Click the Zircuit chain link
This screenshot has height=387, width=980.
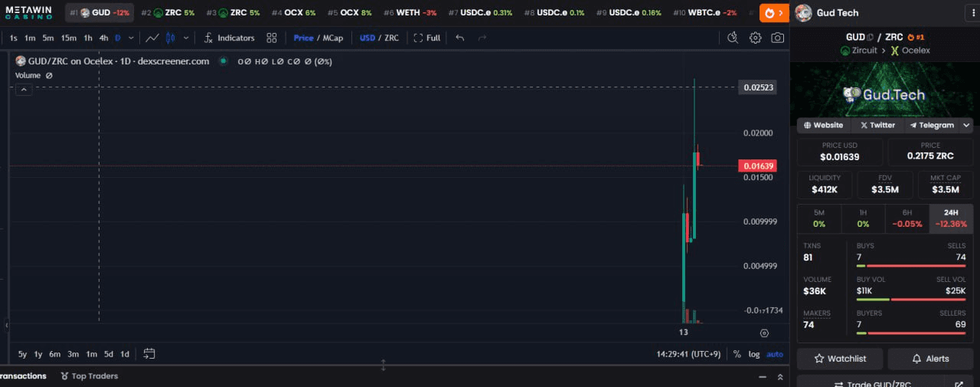859,51
